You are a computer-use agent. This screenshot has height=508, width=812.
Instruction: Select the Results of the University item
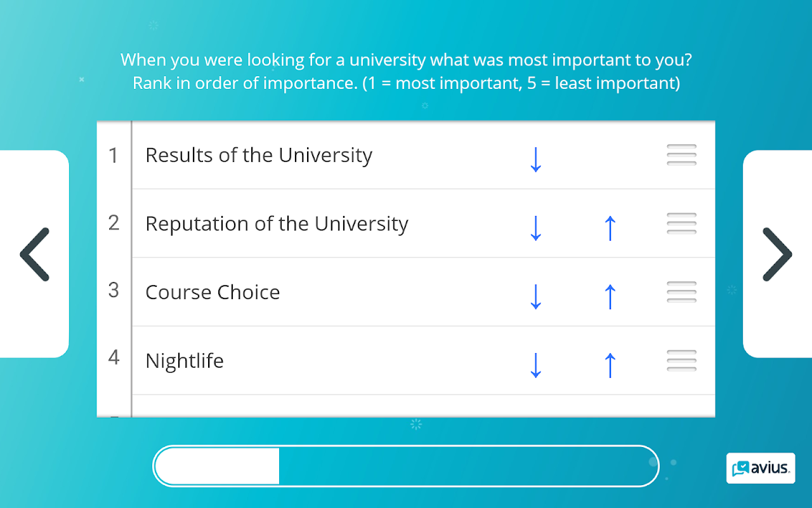click(259, 156)
